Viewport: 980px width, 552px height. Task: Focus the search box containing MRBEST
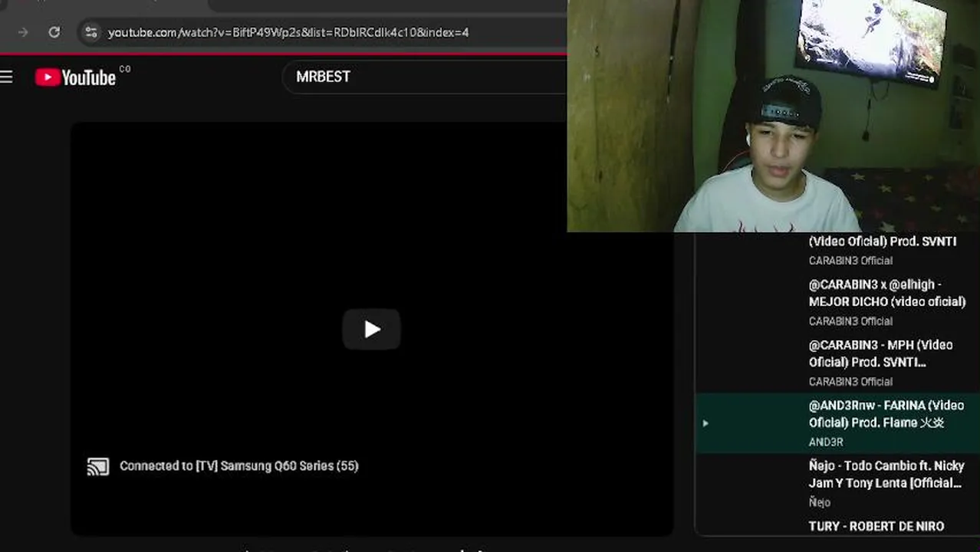(x=426, y=77)
